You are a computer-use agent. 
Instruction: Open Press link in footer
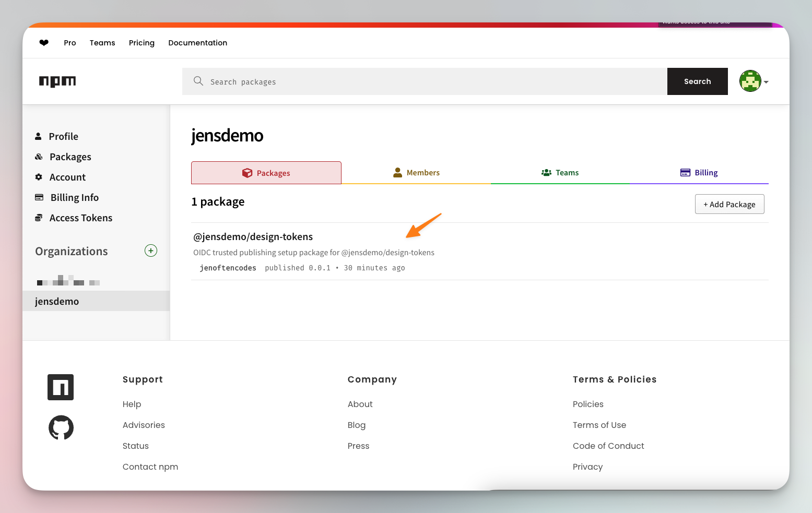(359, 446)
